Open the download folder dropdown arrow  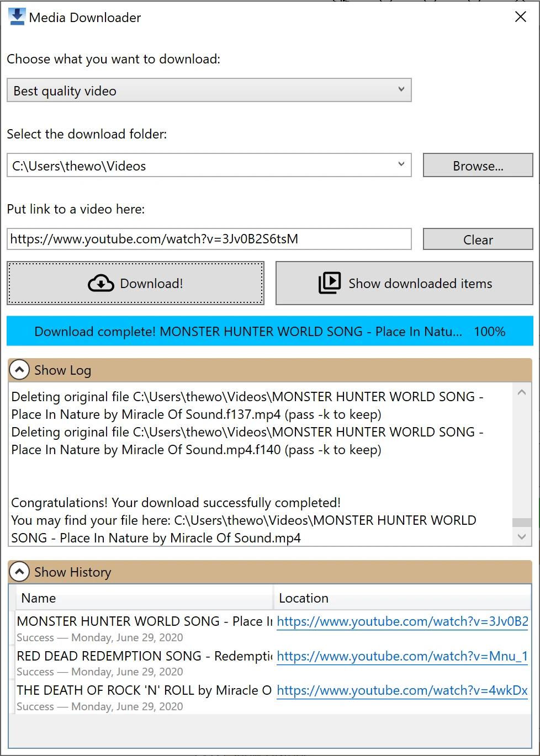coord(401,165)
